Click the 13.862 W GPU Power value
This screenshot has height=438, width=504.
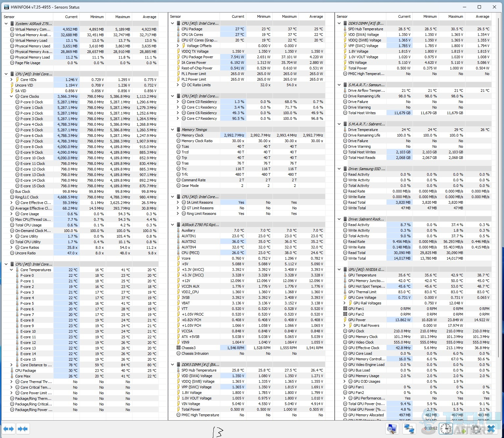coord(403,320)
